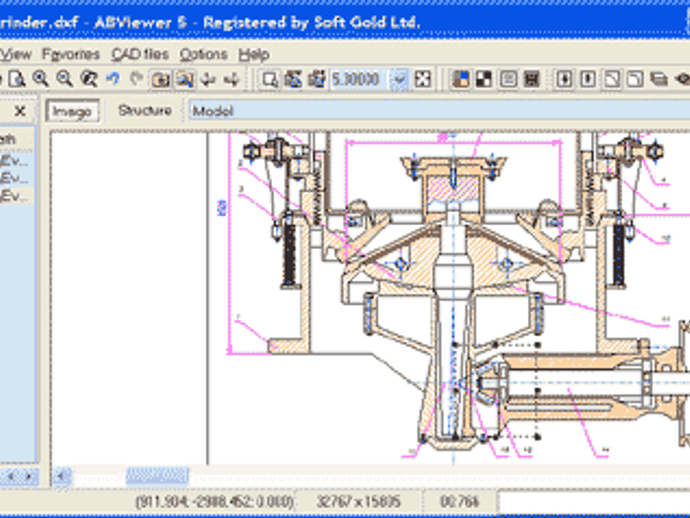Click the dark save-disk toolbar icon
This screenshot has width=690, height=518.
532,80
